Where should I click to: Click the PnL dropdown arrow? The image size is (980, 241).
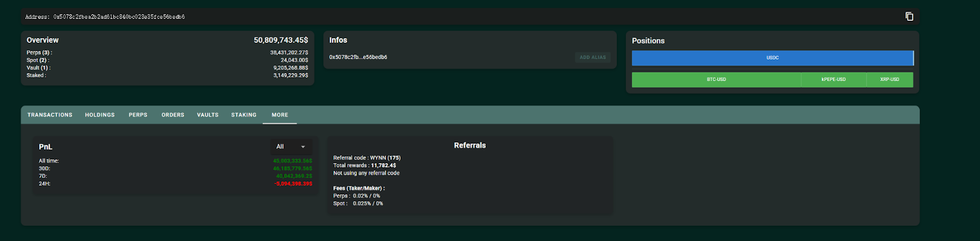click(303, 147)
